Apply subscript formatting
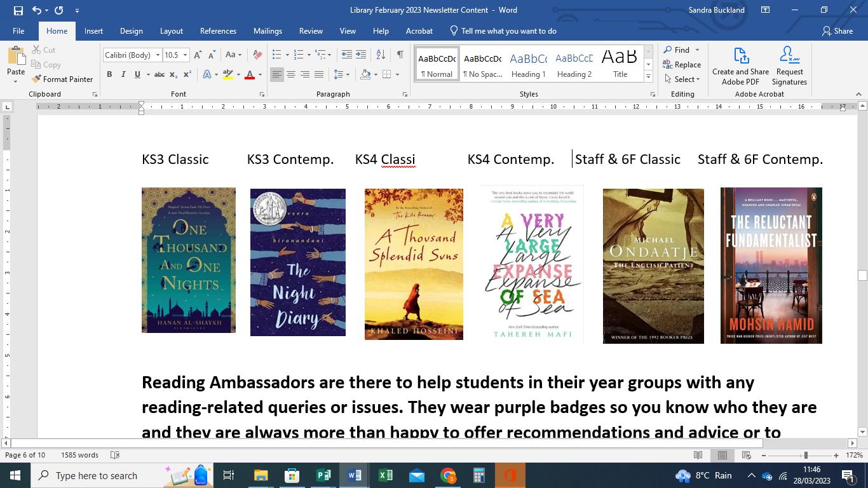The width and height of the screenshot is (868, 488). pos(174,74)
